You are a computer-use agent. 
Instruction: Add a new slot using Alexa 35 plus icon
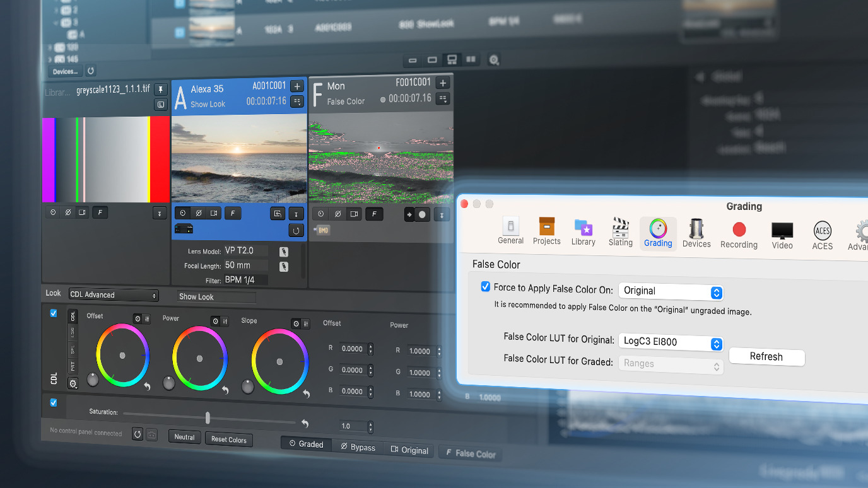point(297,86)
